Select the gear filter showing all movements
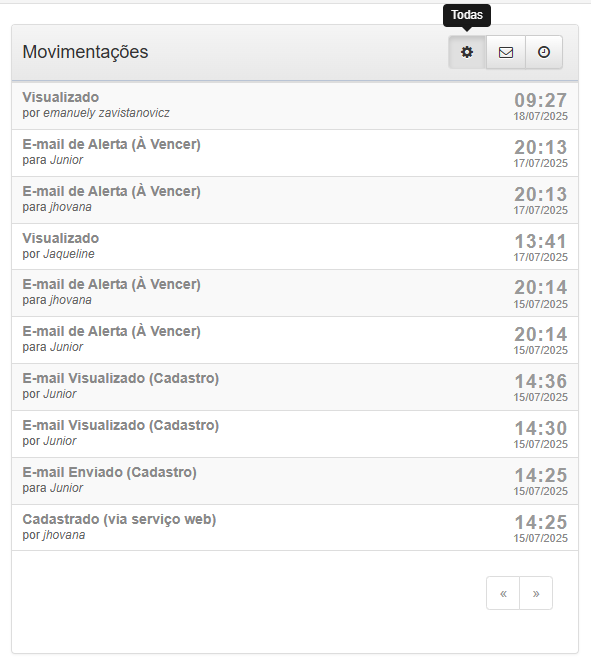Viewport: 591px width, 669px height. point(467,52)
